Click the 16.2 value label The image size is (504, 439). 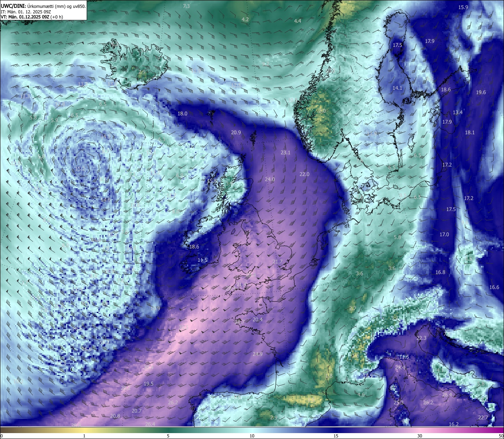click(x=454, y=424)
